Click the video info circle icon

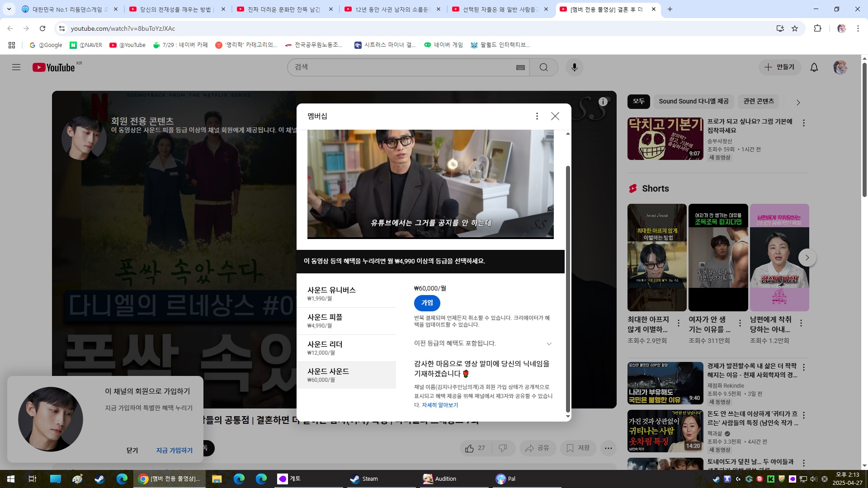pos(603,102)
